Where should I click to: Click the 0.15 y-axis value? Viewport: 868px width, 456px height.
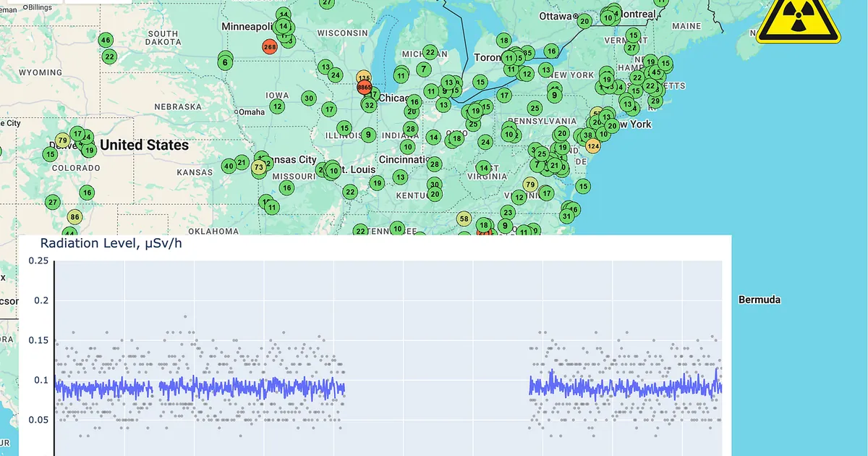click(37, 340)
